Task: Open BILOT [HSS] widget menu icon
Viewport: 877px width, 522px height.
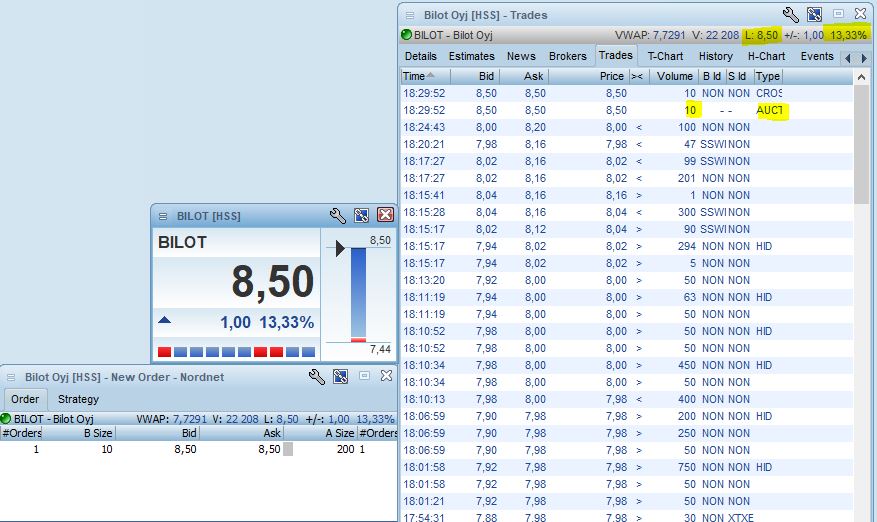Action: tap(163, 217)
